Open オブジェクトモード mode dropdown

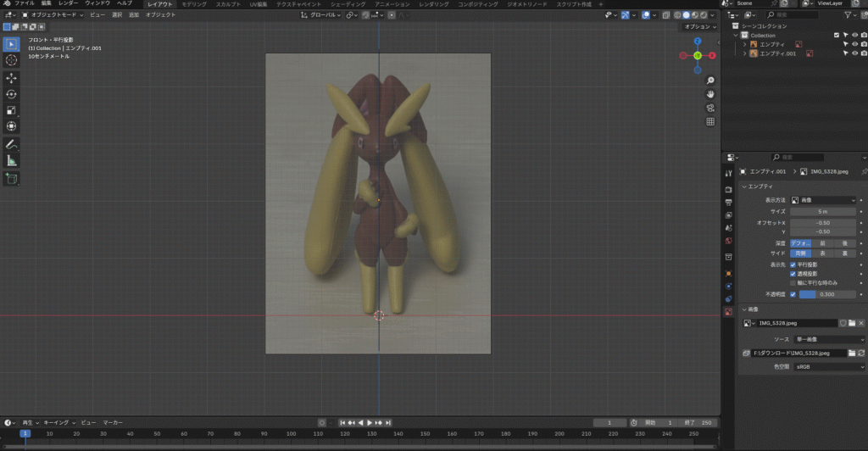click(x=53, y=15)
